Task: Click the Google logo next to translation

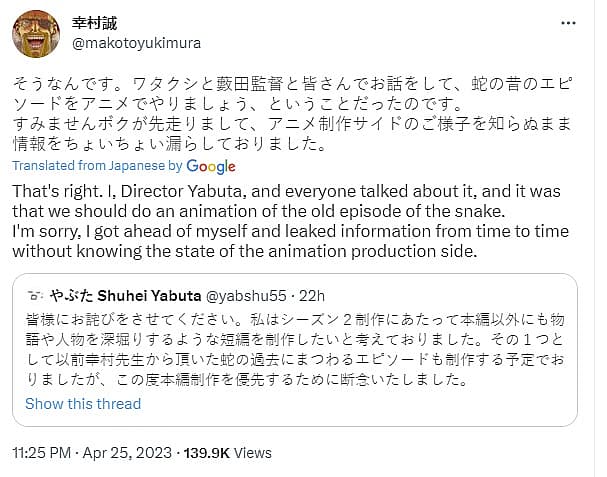Action: pos(211,166)
